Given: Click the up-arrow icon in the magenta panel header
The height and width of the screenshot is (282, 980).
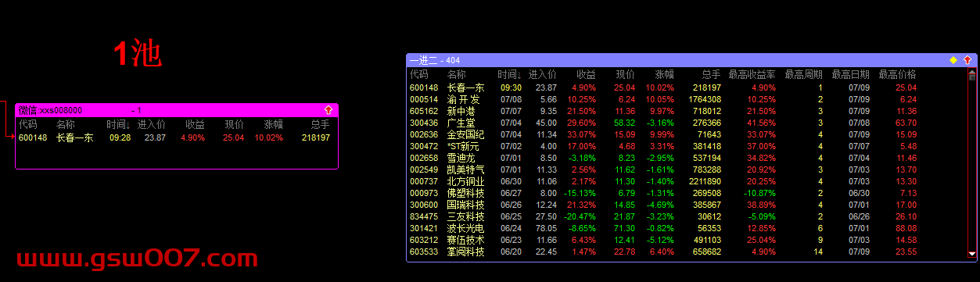Looking at the screenshot, I should pos(328,111).
